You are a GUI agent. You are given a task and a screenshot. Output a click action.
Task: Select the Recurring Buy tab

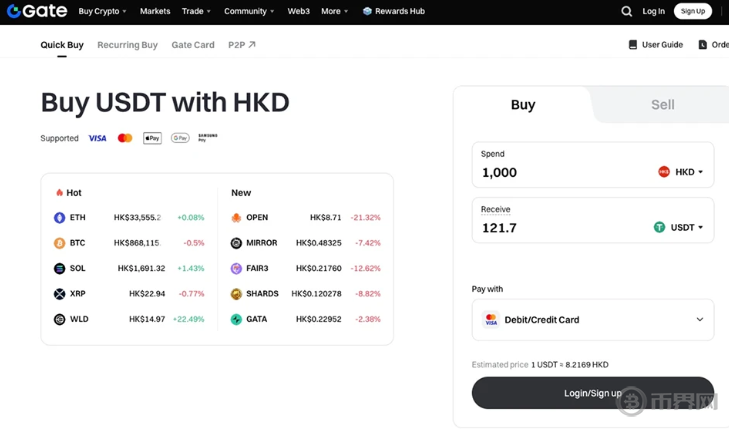point(127,45)
